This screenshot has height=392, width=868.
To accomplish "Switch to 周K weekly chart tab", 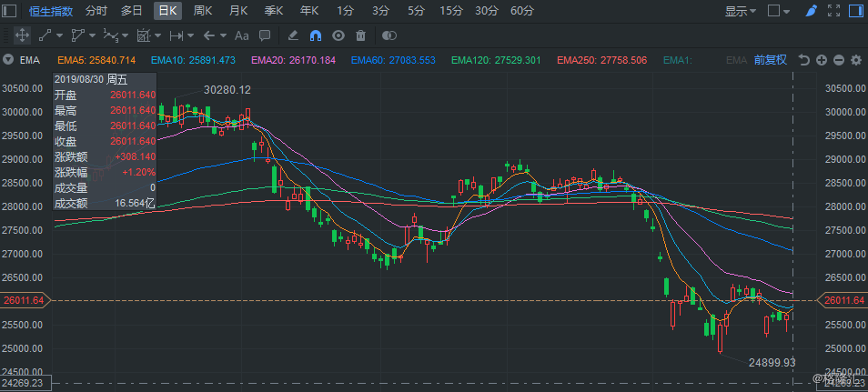I will pyautogui.click(x=203, y=12).
